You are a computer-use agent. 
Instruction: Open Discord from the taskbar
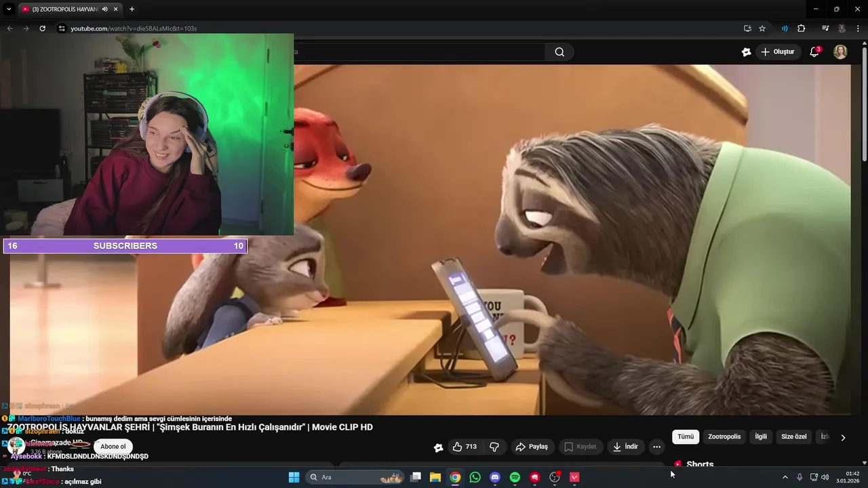click(495, 477)
